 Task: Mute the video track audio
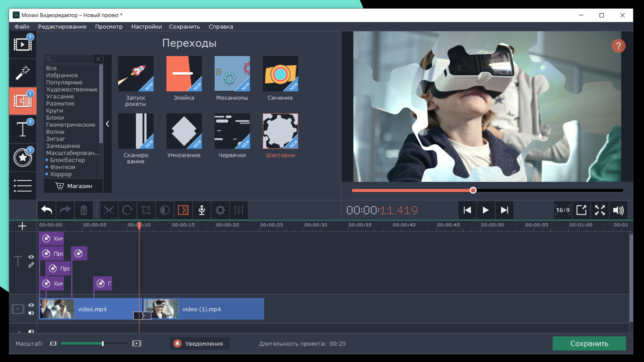(31, 313)
